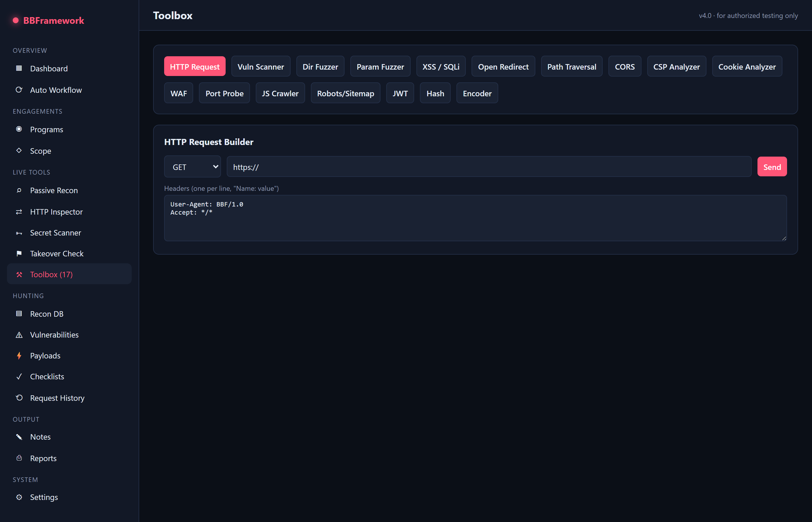Switch to the JS Crawler tab
This screenshot has width=812, height=522.
pyautogui.click(x=280, y=93)
